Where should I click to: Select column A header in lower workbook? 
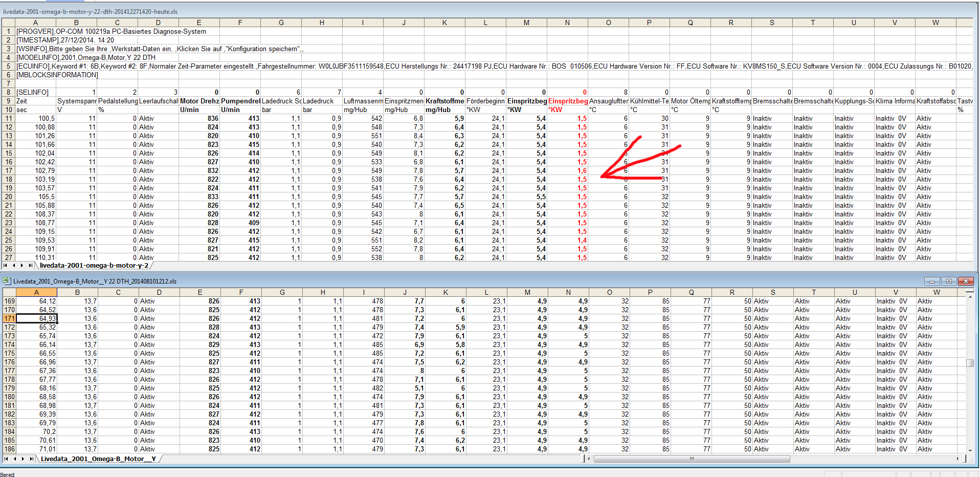click(37, 292)
